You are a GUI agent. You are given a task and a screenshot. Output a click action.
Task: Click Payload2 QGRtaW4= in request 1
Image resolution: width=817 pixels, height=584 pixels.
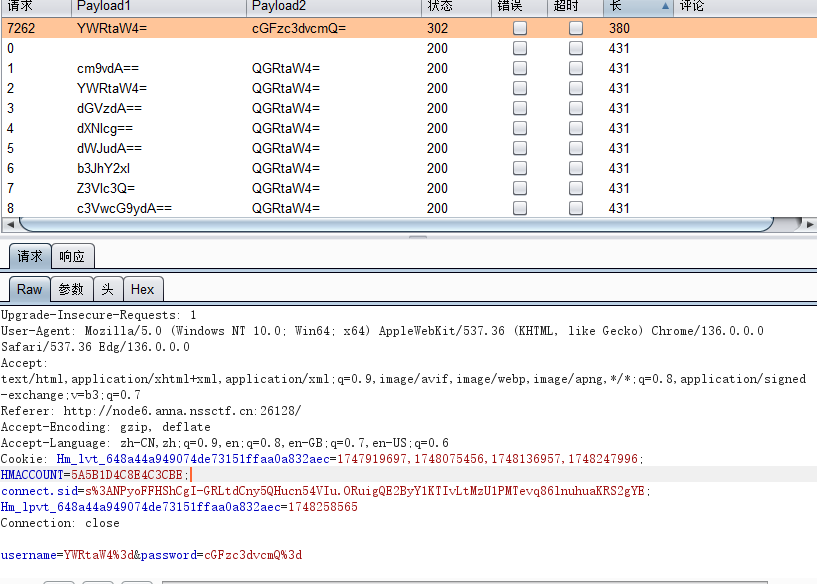[x=286, y=68]
